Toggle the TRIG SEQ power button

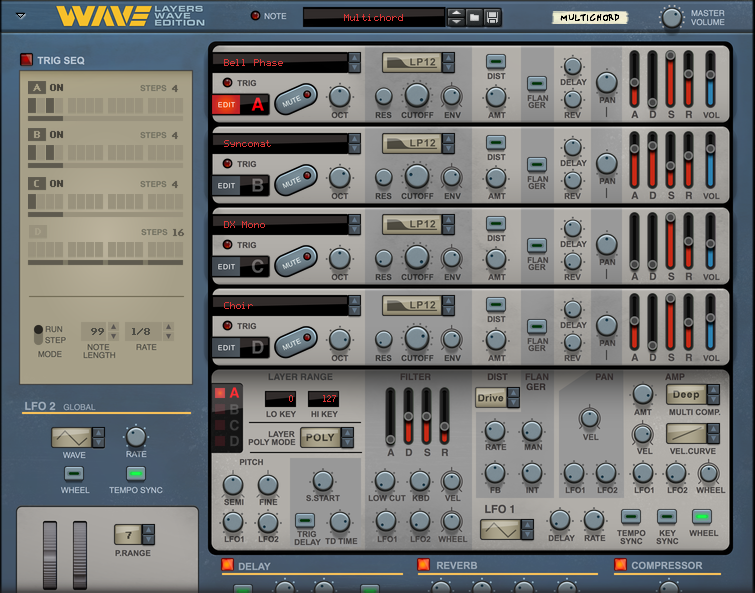pos(26,60)
